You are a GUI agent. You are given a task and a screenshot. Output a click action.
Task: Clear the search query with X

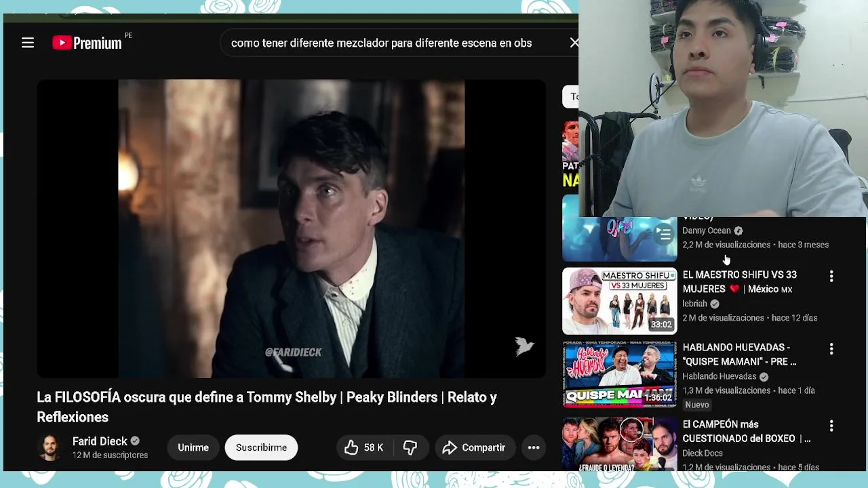tap(574, 43)
